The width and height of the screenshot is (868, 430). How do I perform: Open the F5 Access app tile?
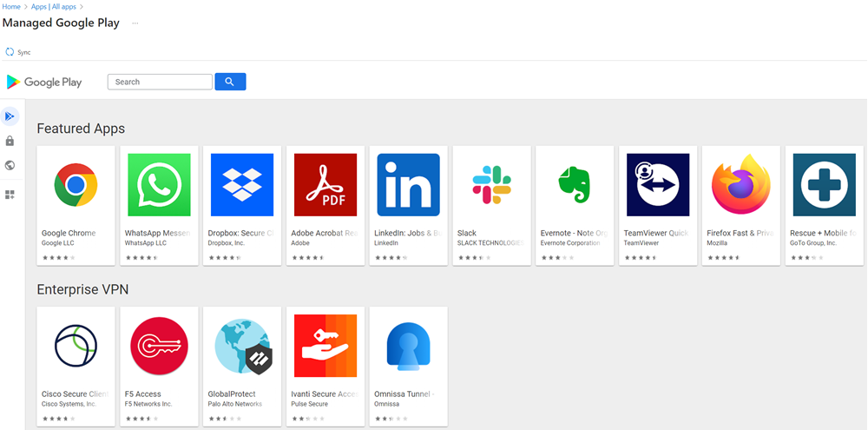click(159, 346)
